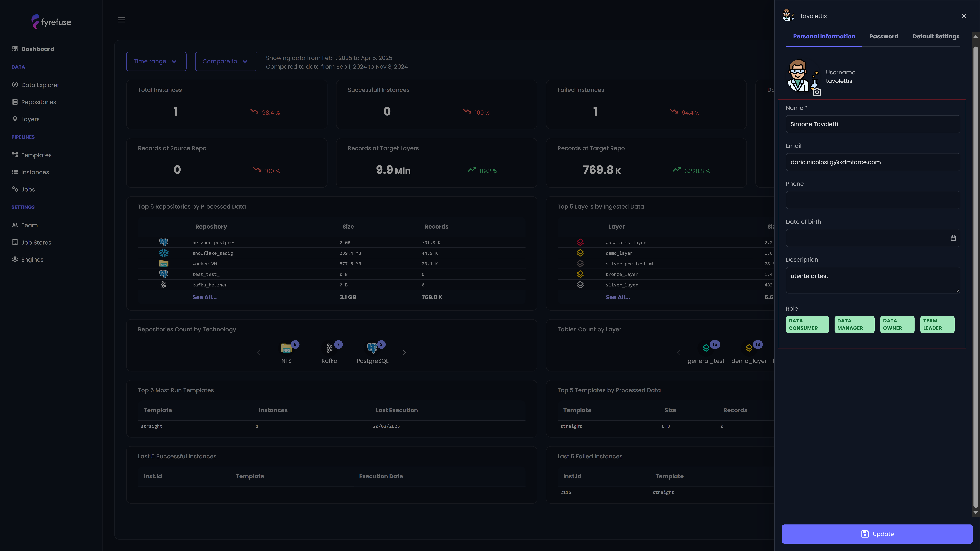The image size is (980, 551).
Task: Open Repositories from the sidebar
Action: click(x=38, y=102)
